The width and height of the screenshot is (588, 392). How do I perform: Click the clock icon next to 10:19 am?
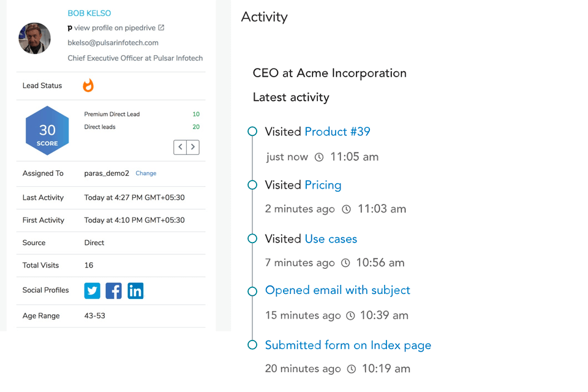tap(352, 369)
